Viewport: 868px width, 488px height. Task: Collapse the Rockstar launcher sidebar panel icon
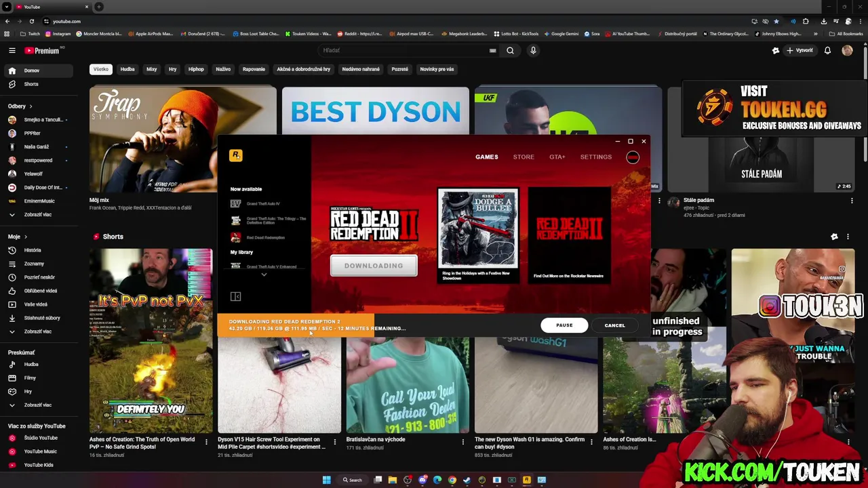point(235,296)
